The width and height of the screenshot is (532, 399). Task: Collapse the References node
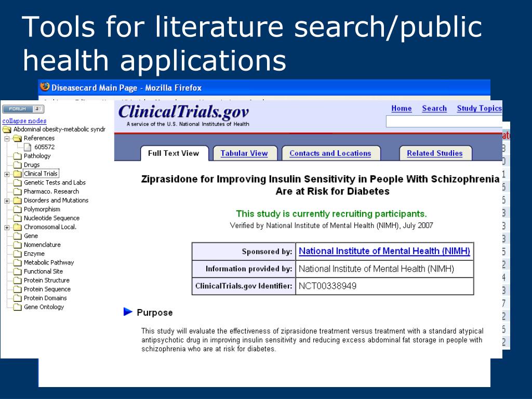(7, 138)
